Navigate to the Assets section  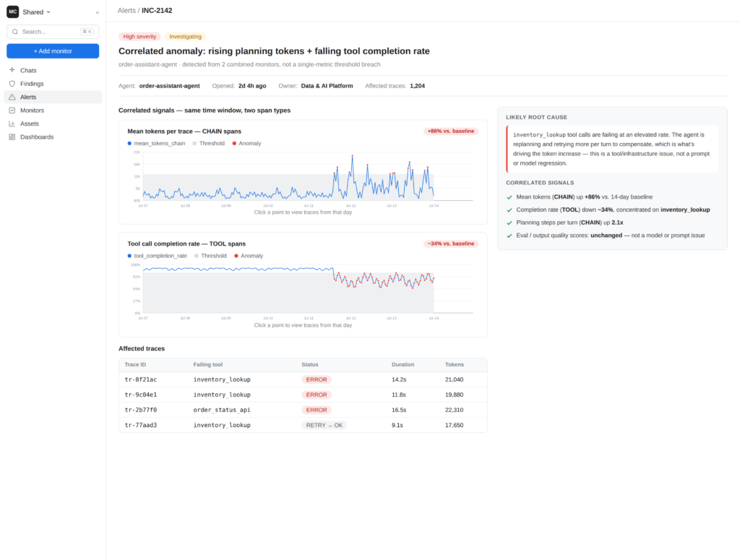(x=53, y=124)
